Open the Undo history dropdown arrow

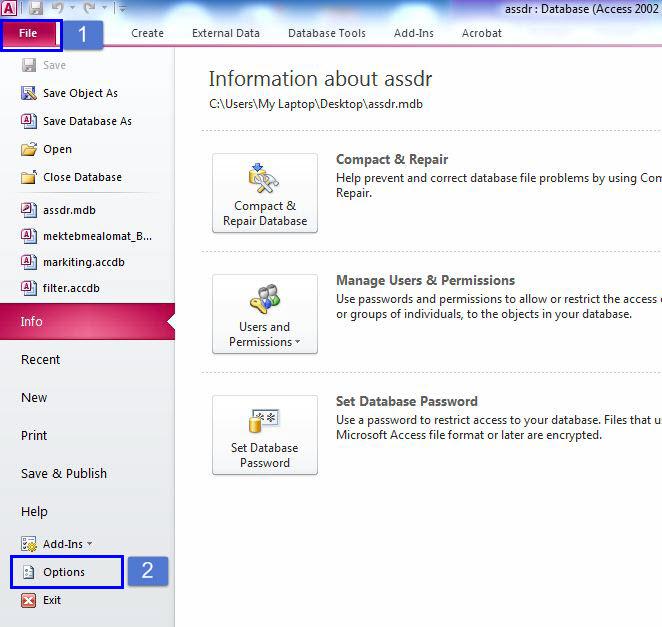coord(72,8)
